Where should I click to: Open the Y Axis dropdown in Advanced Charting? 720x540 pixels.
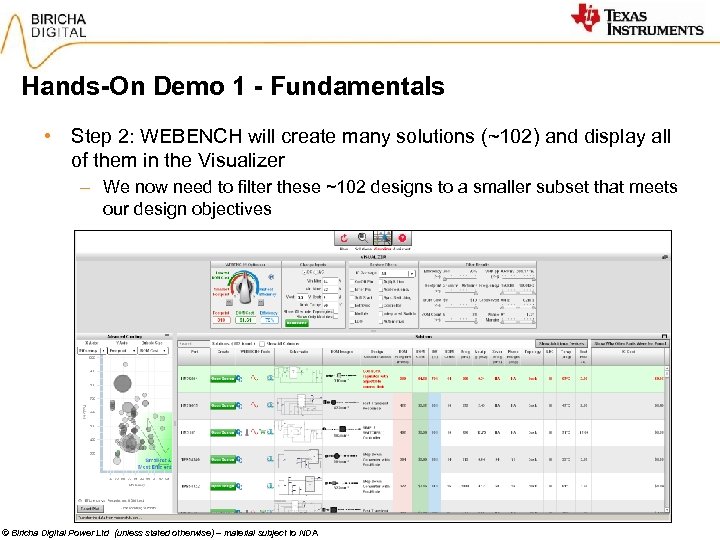coord(122,350)
